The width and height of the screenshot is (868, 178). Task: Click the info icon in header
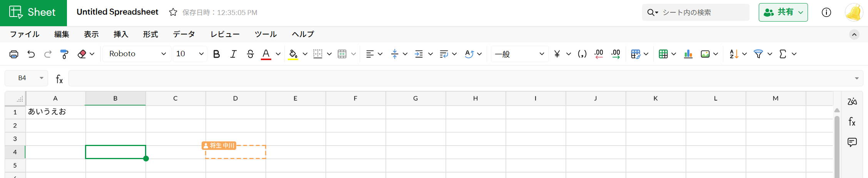tap(826, 12)
